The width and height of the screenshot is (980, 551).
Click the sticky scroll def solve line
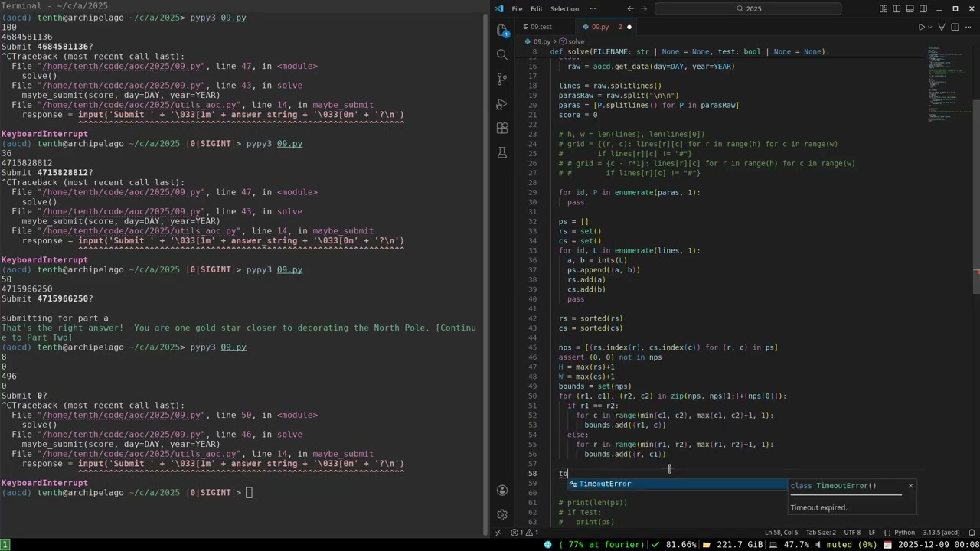click(689, 52)
